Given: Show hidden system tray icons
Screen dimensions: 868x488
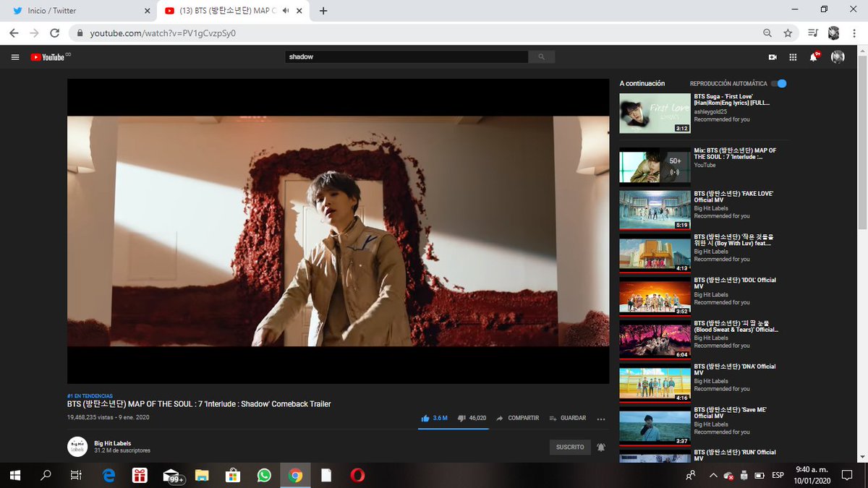Looking at the screenshot, I should pyautogui.click(x=713, y=475).
